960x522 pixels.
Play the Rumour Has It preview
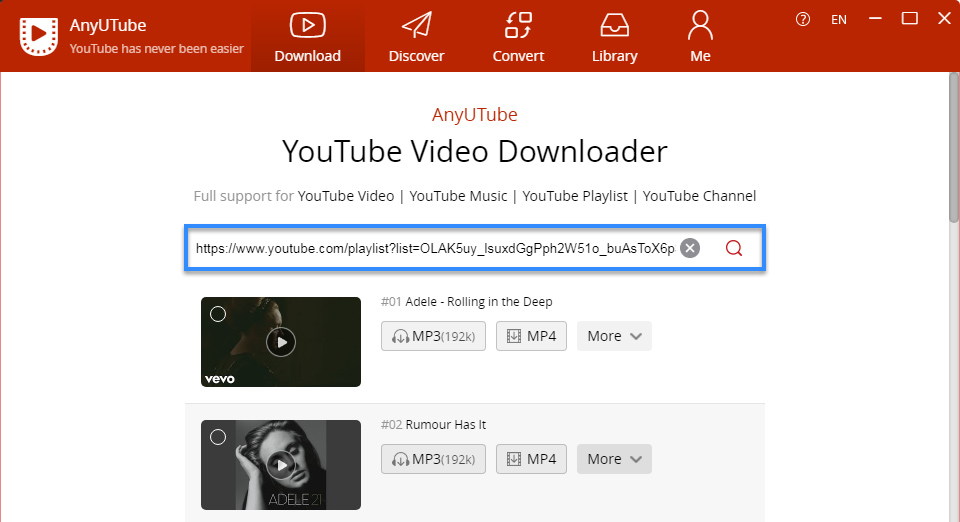(281, 466)
